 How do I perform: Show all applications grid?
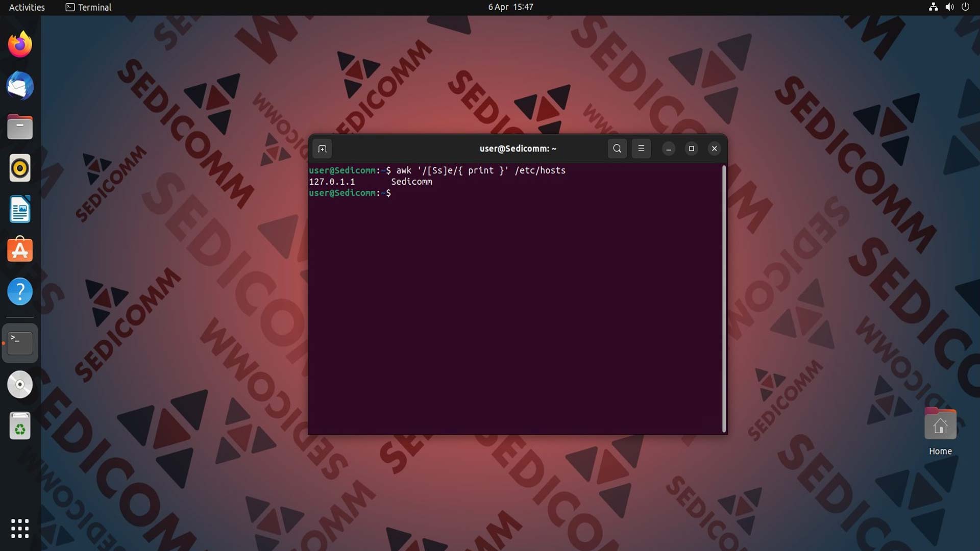(x=20, y=528)
